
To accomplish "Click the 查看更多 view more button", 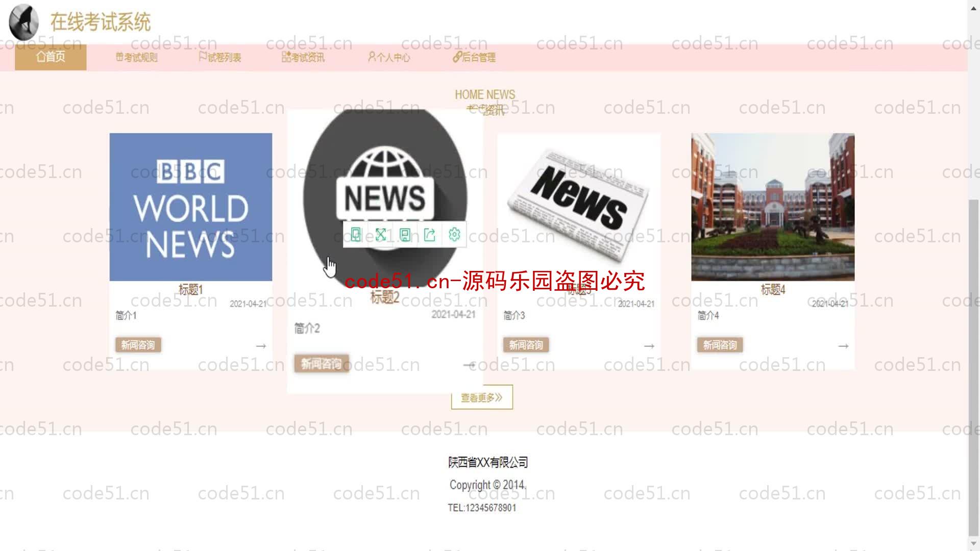I will [x=482, y=397].
